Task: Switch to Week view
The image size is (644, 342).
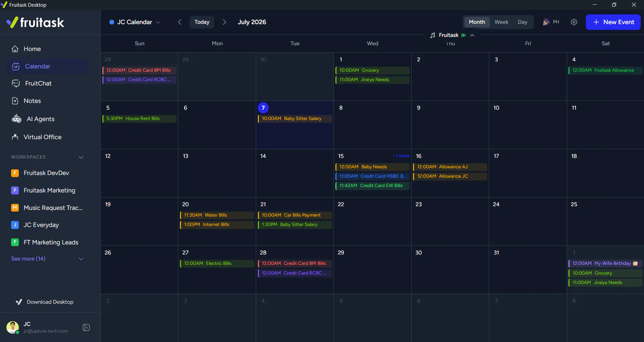Action: click(x=501, y=22)
